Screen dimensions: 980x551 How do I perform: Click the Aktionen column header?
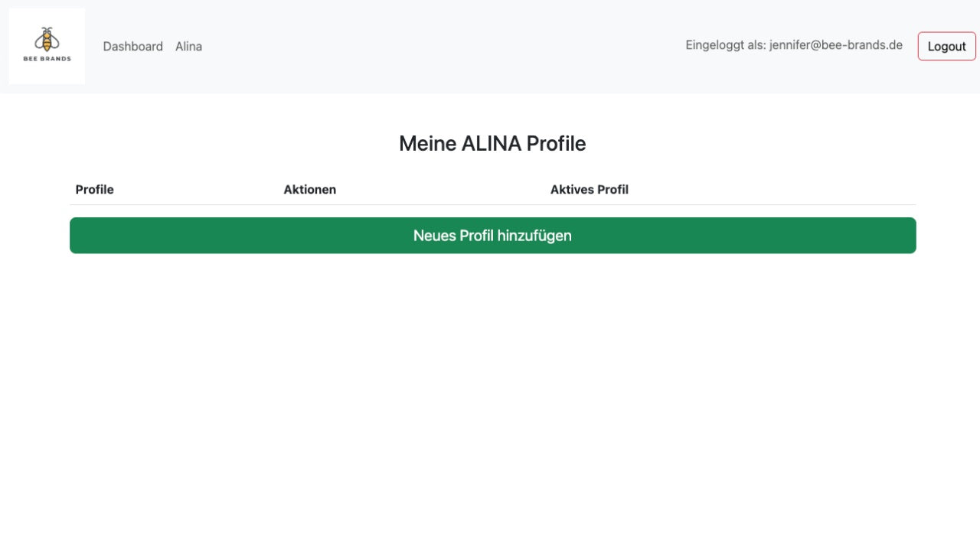[310, 189]
